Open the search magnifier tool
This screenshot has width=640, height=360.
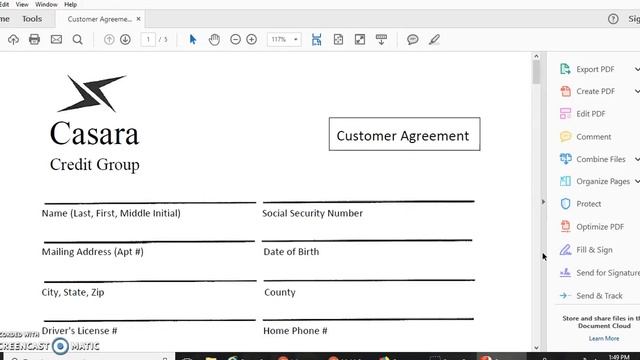(78, 40)
